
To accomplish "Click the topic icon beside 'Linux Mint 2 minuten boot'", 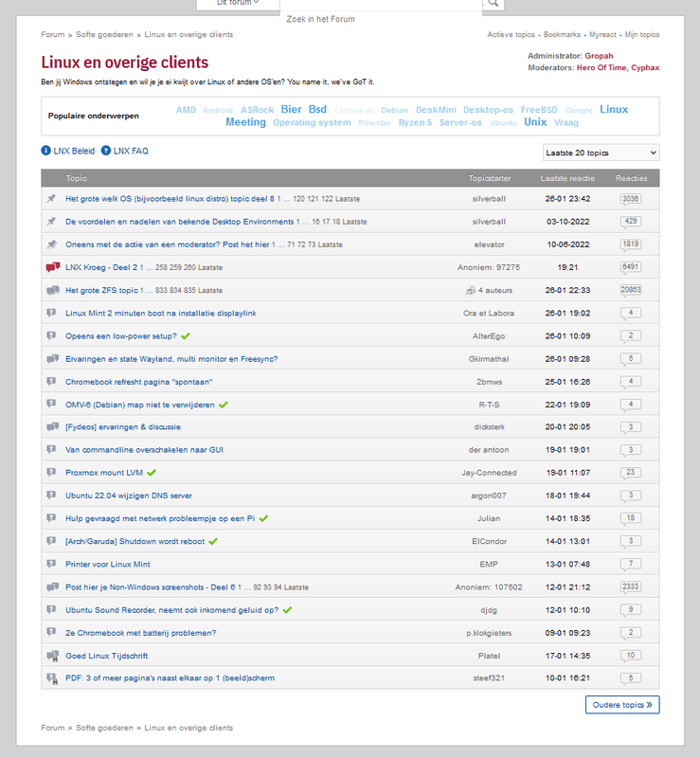I will (51, 313).
